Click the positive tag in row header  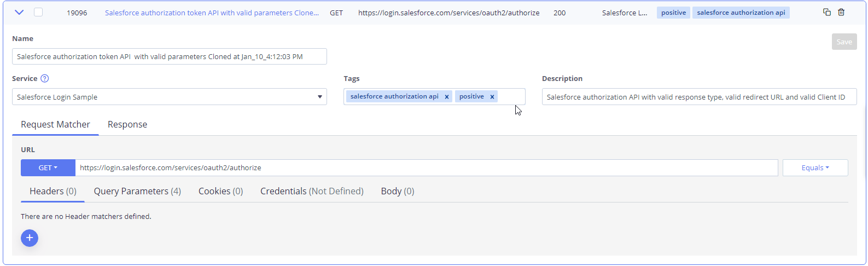coord(673,13)
